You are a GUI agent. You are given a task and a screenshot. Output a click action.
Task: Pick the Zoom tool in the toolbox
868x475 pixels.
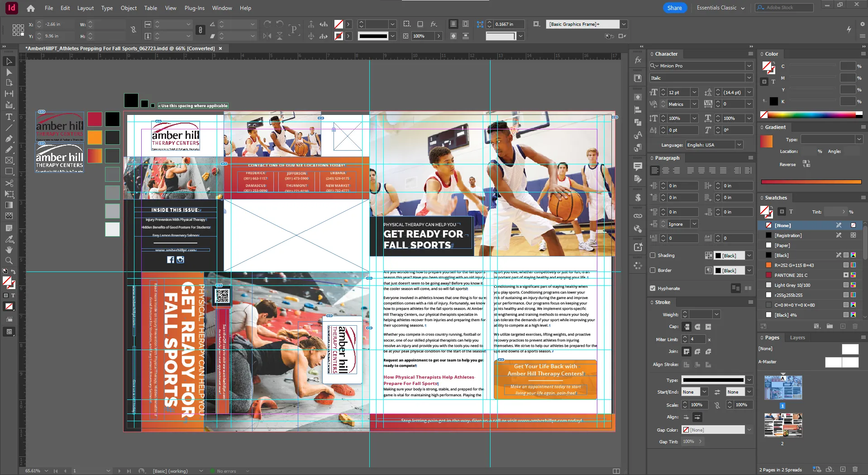click(9, 261)
